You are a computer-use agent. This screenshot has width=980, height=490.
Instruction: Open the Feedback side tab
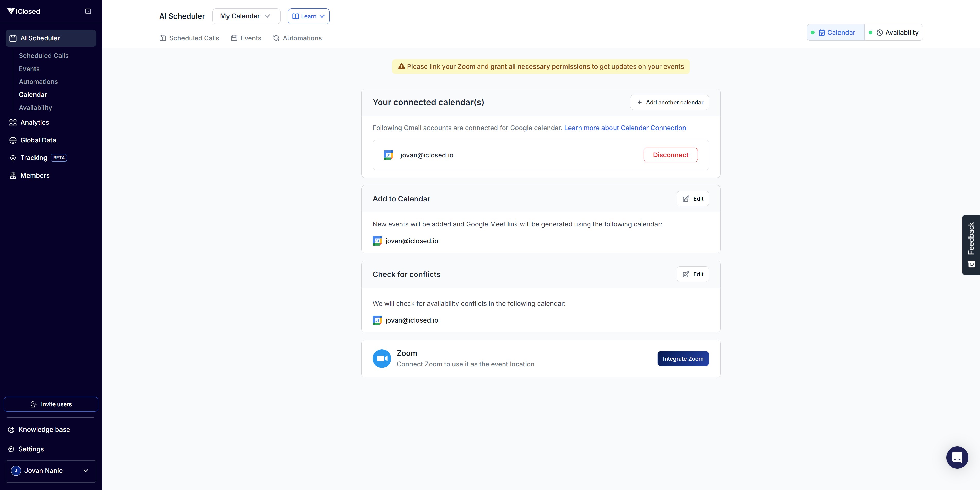[971, 245]
